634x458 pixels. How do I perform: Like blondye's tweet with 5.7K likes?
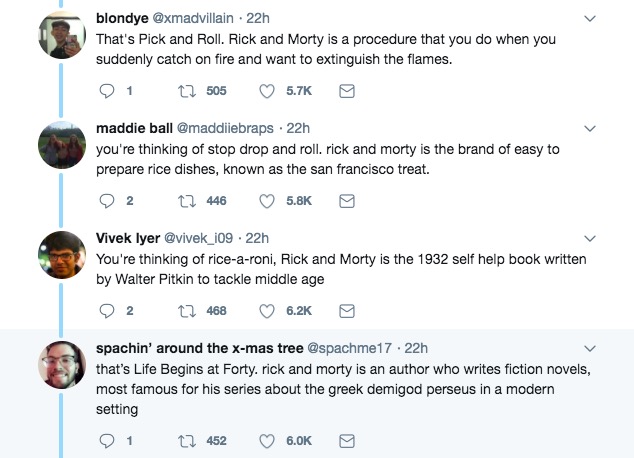[x=268, y=91]
